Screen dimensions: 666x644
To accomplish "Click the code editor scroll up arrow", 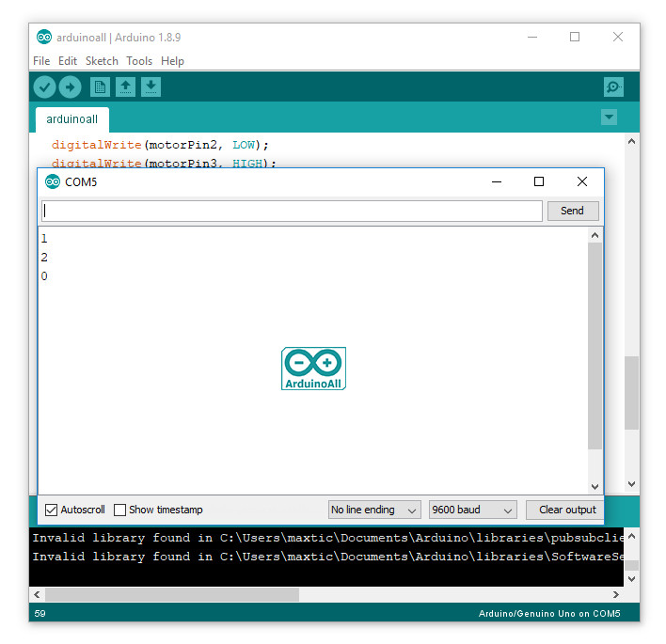I will pos(631,141).
